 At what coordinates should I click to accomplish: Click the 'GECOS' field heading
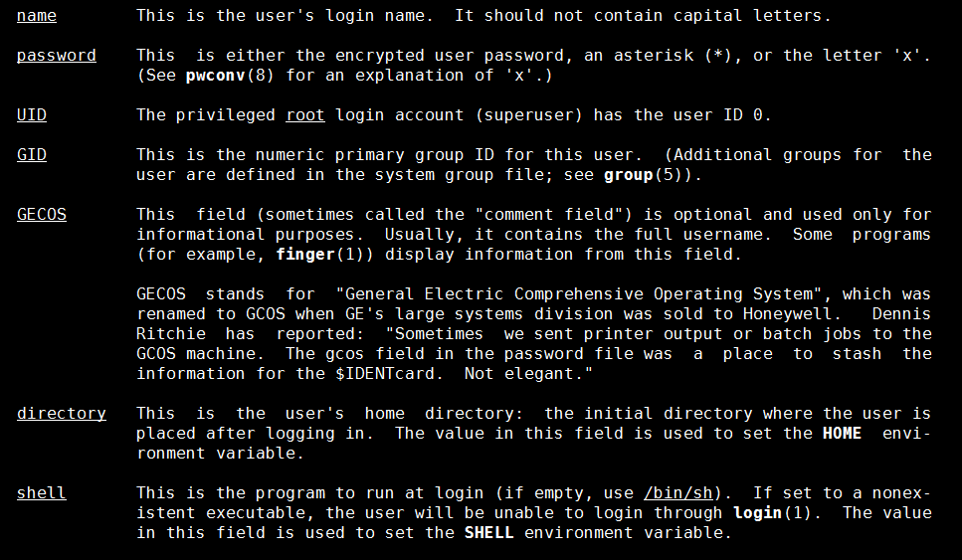[42, 214]
